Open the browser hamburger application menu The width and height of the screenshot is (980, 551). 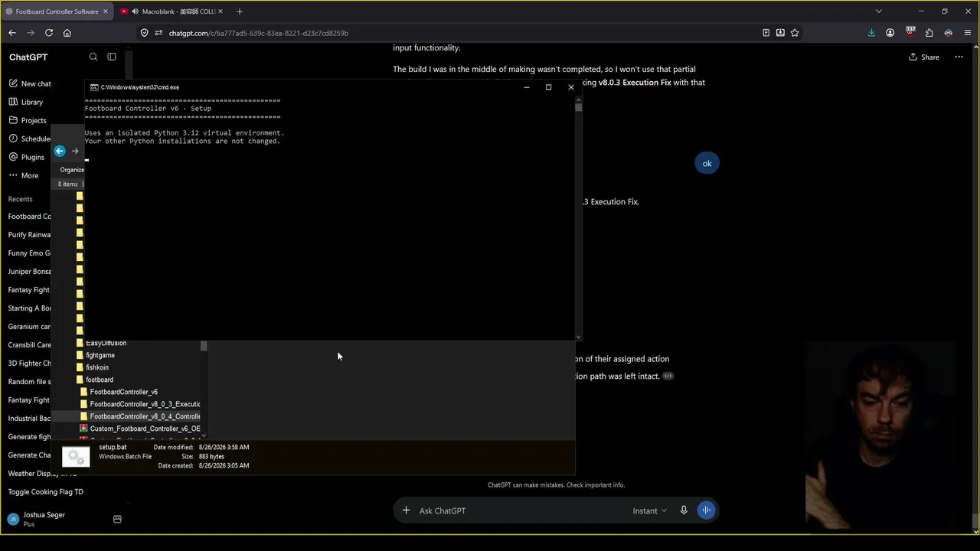(968, 33)
